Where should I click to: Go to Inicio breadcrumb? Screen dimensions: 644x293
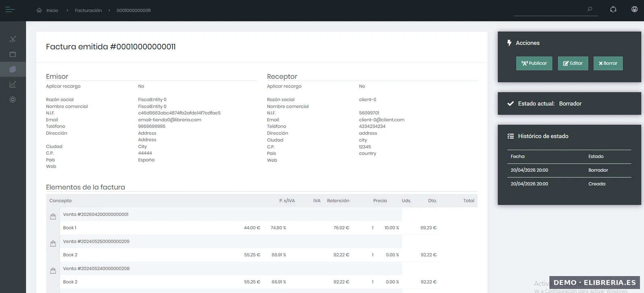click(x=52, y=10)
